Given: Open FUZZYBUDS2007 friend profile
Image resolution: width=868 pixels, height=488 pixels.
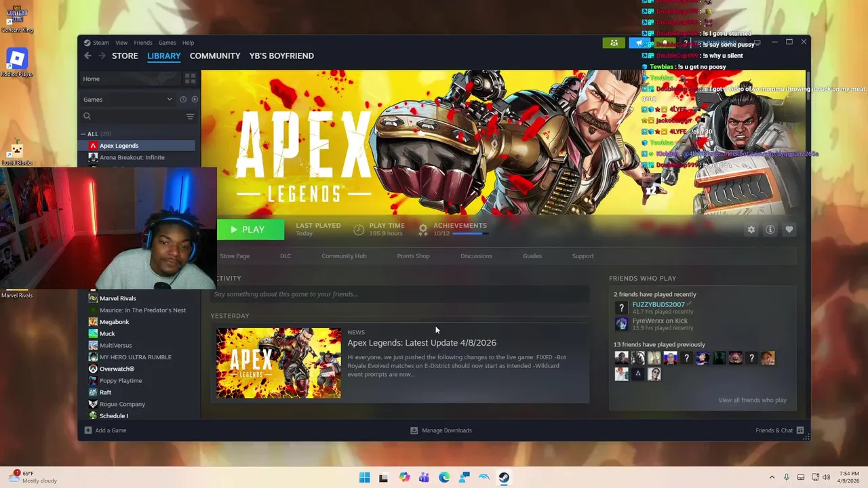Looking at the screenshot, I should (x=658, y=304).
